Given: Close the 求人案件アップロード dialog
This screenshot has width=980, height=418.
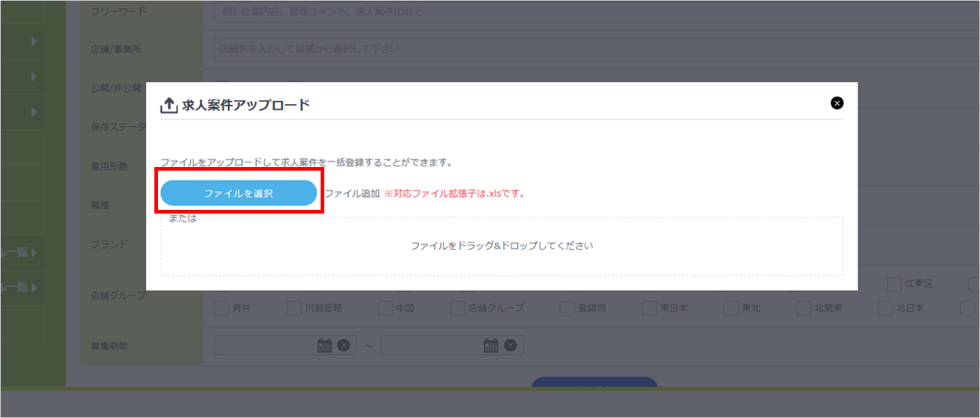Looking at the screenshot, I should (837, 103).
